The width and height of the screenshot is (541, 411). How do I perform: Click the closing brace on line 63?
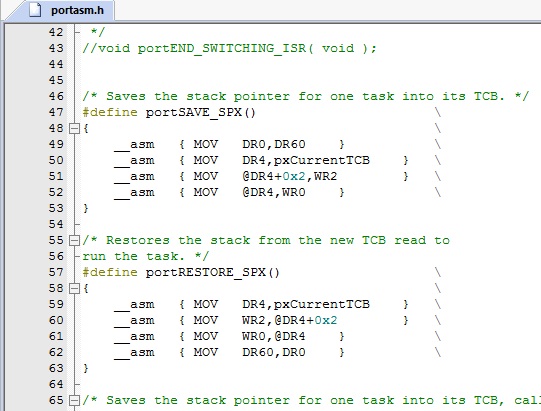[86, 368]
